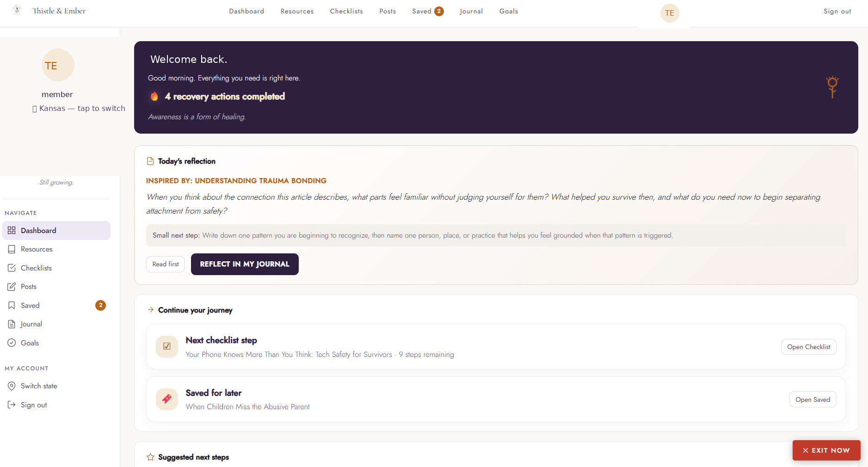Click the '4 recovery actions completed' text
The width and height of the screenshot is (868, 467).
click(225, 96)
